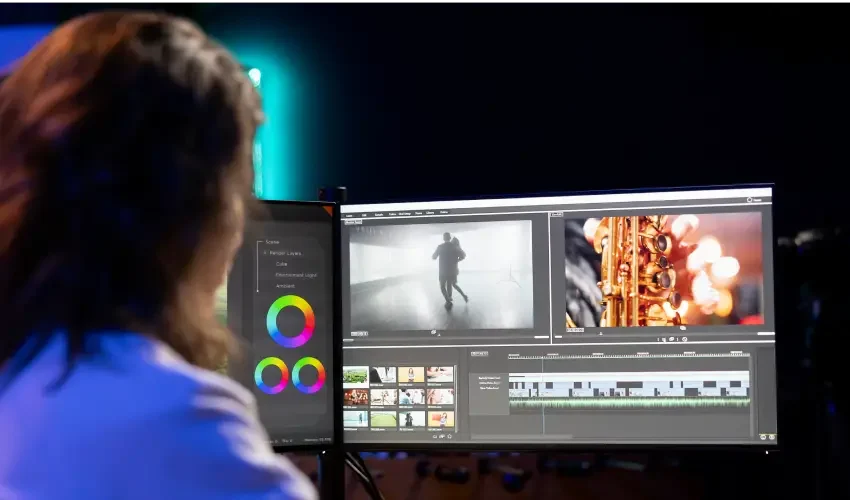Open the first menu in the editor menu bar
850x500 pixels.
pos(349,216)
